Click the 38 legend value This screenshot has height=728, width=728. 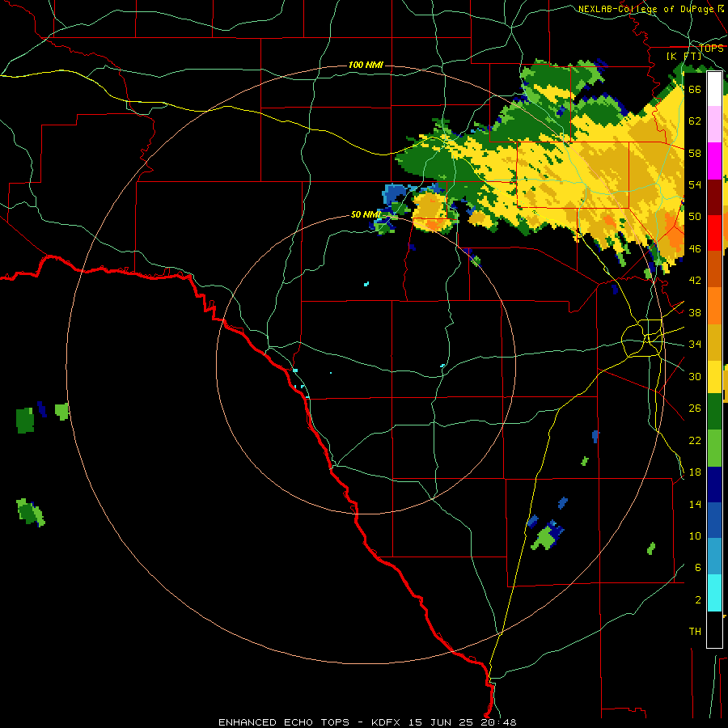[x=695, y=312]
